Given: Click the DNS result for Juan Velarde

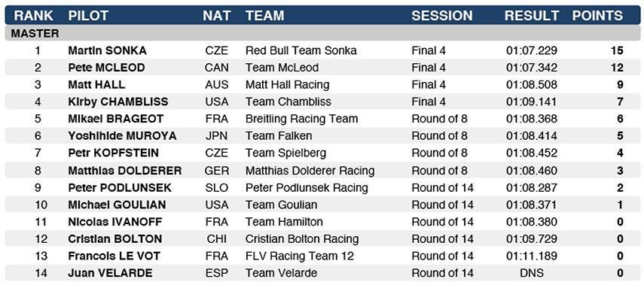Looking at the screenshot, I should coord(532,273).
